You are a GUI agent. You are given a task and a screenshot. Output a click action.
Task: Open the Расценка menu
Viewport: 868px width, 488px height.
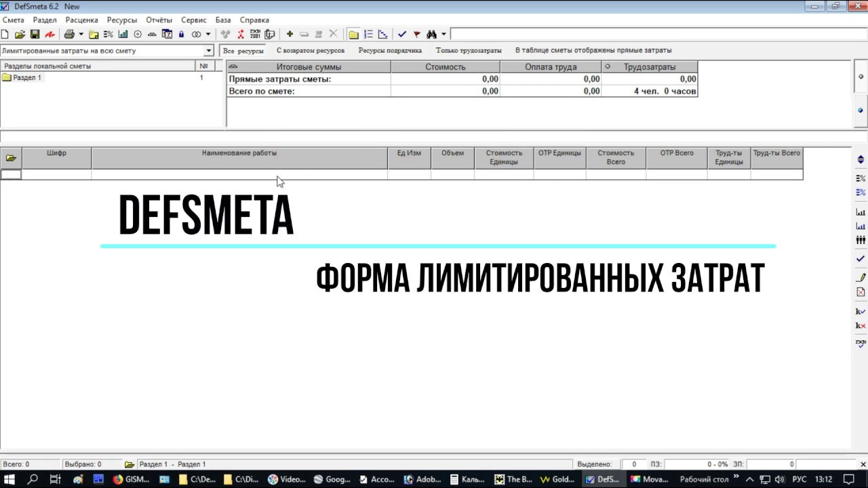pyautogui.click(x=82, y=20)
